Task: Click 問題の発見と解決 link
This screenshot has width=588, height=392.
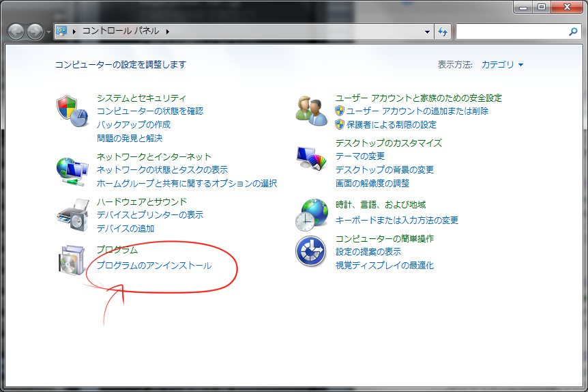Action: point(130,138)
